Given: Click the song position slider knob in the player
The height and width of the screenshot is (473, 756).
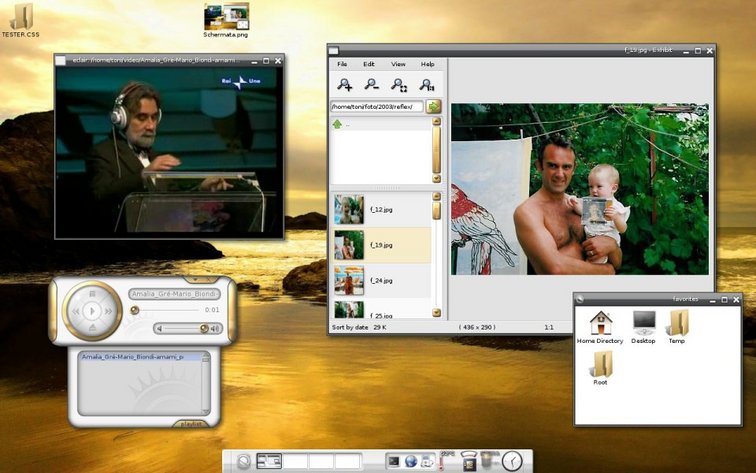Looking at the screenshot, I should (135, 310).
